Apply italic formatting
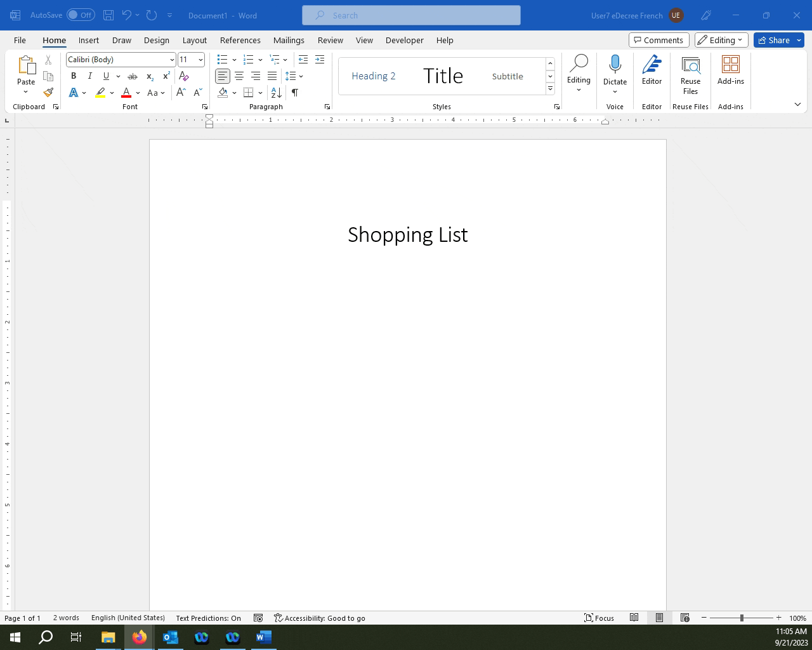 point(90,76)
